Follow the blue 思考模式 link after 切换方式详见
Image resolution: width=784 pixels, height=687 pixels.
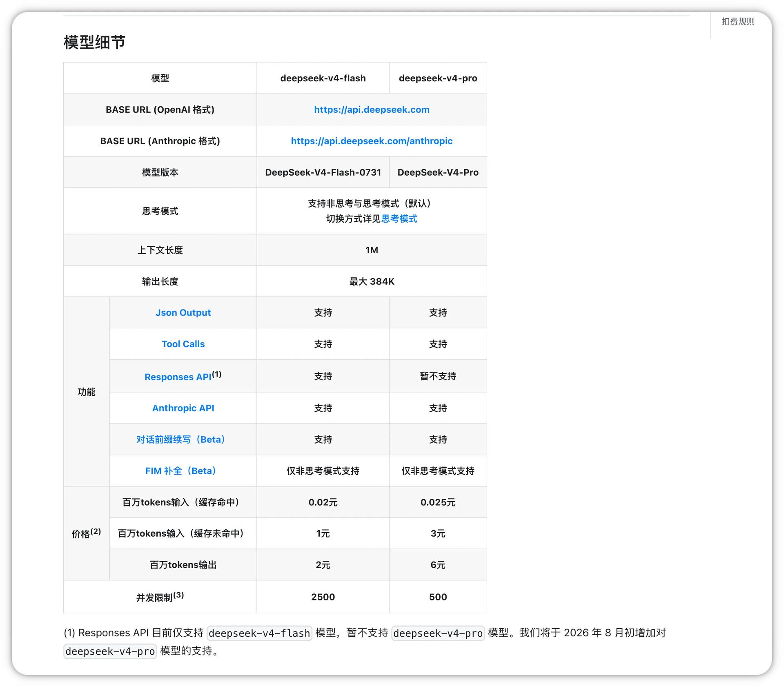coord(399,219)
